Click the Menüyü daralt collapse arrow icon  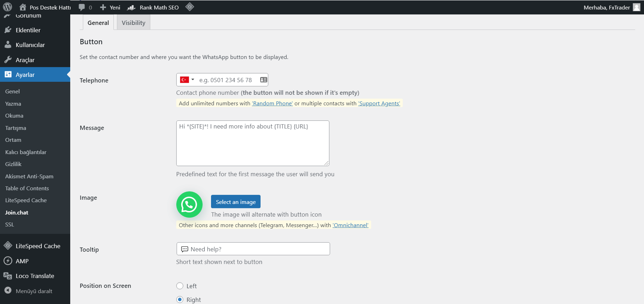point(8,291)
